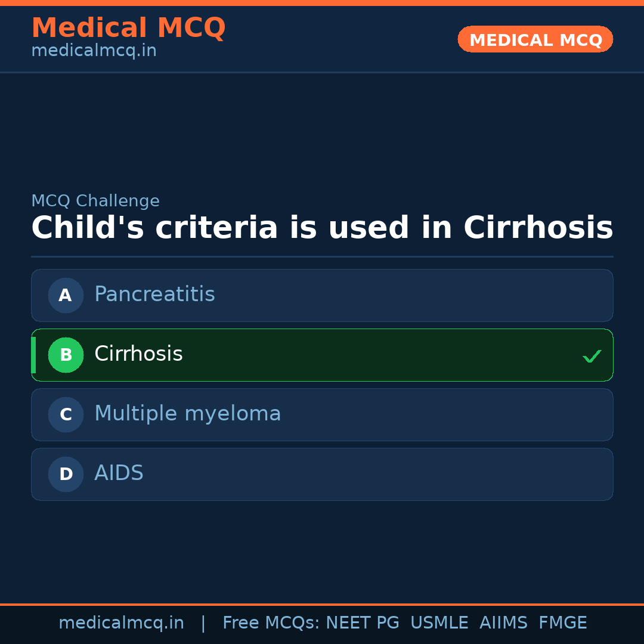Image resolution: width=644 pixels, height=644 pixels.
Task: Click the letter A circle badge
Action: point(66,295)
